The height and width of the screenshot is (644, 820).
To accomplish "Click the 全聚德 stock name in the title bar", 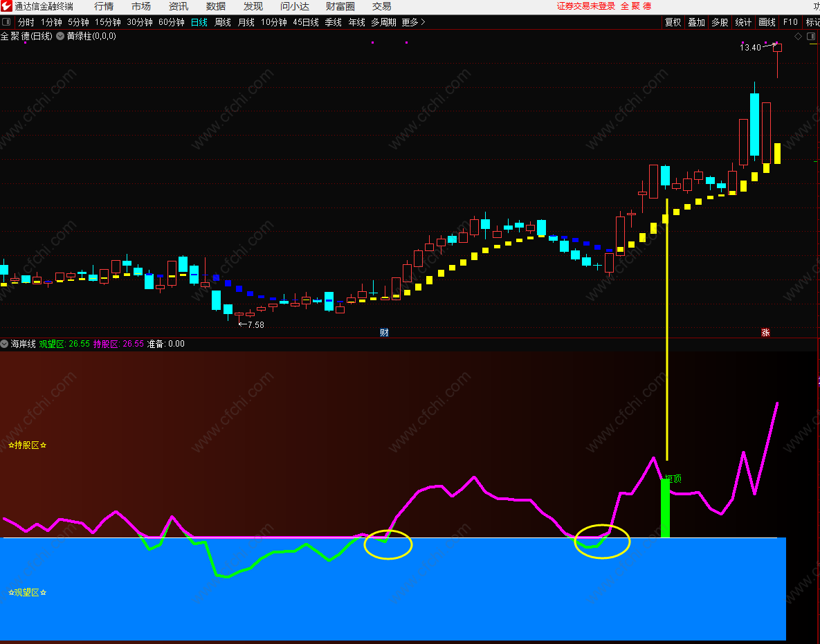I will pos(636,6).
